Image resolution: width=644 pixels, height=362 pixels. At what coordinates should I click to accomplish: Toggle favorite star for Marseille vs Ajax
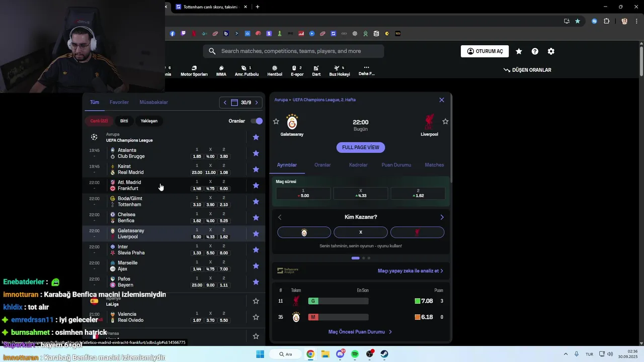pyautogui.click(x=256, y=266)
